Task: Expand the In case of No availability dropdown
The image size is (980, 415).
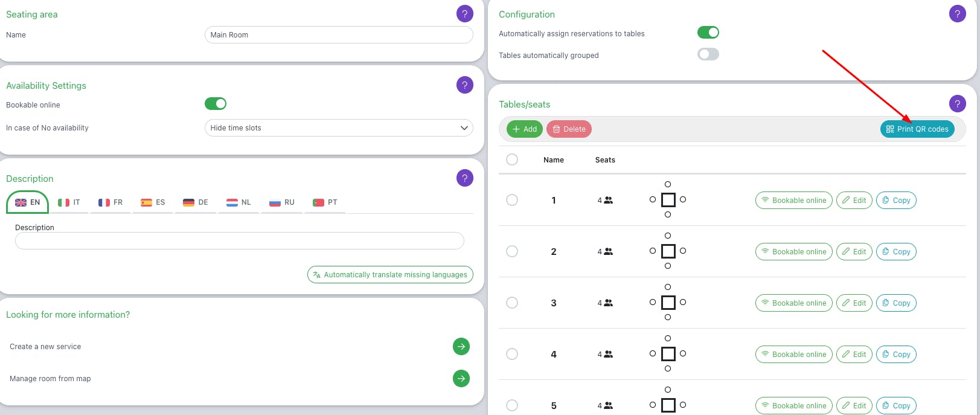Action: [339, 128]
